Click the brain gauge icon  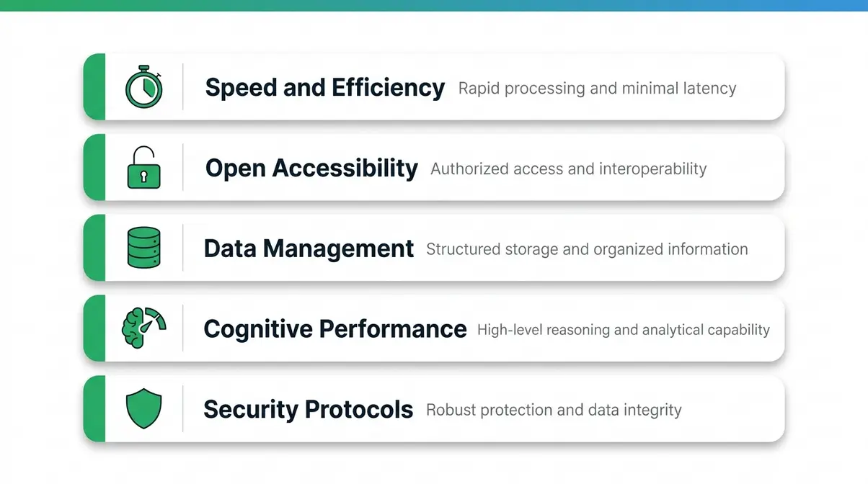click(143, 328)
